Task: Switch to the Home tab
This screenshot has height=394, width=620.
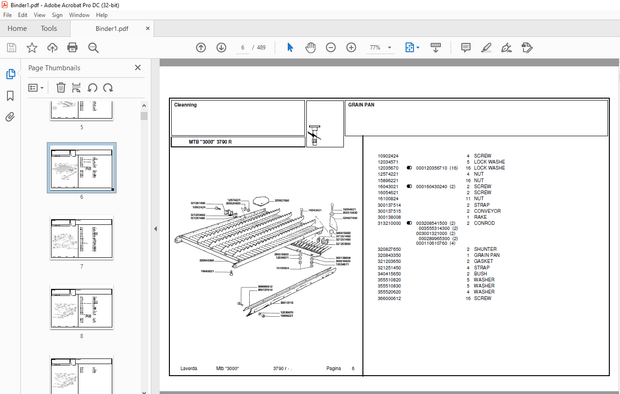Action: click(17, 28)
